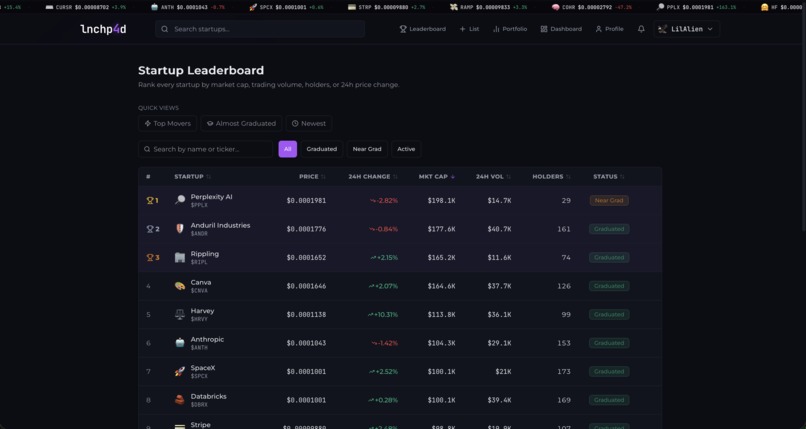This screenshot has height=429, width=806.
Task: Open the Portfolio nav item
Action: point(510,29)
